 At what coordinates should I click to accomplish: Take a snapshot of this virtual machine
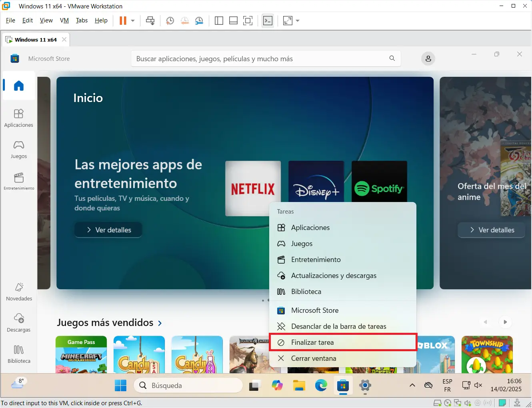(170, 21)
